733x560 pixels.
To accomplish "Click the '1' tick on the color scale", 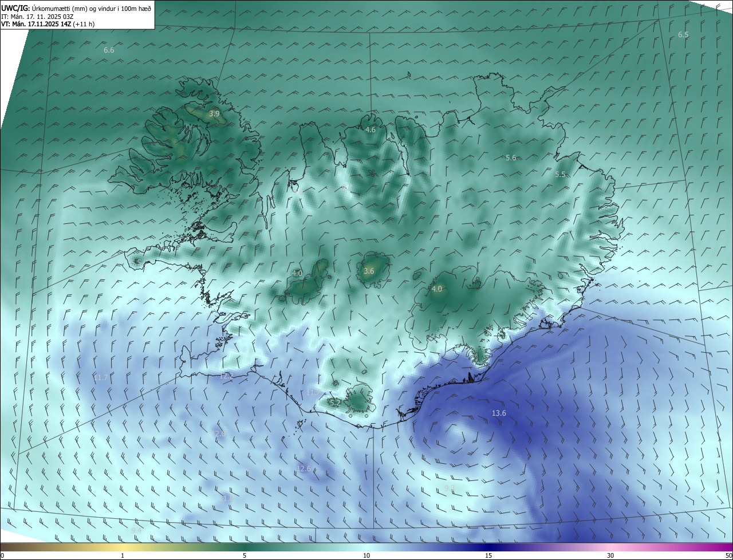I will point(123,555).
